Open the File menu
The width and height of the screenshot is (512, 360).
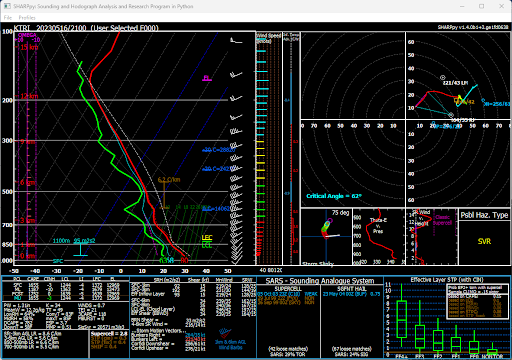[8, 18]
